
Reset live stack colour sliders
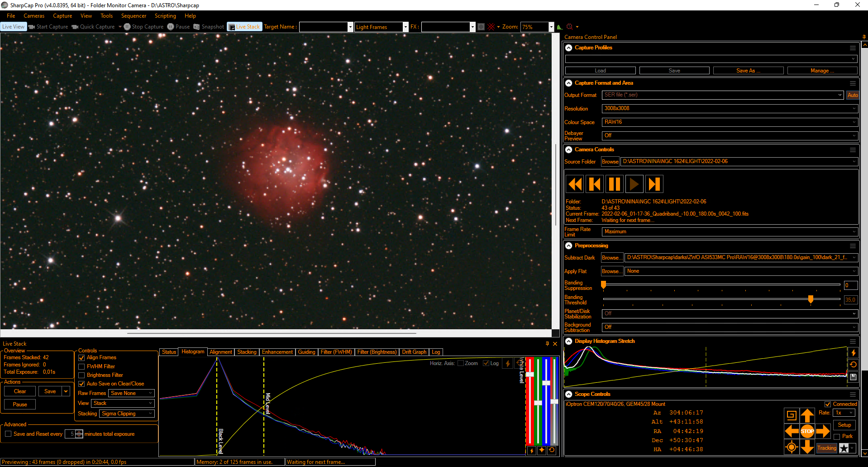click(552, 450)
